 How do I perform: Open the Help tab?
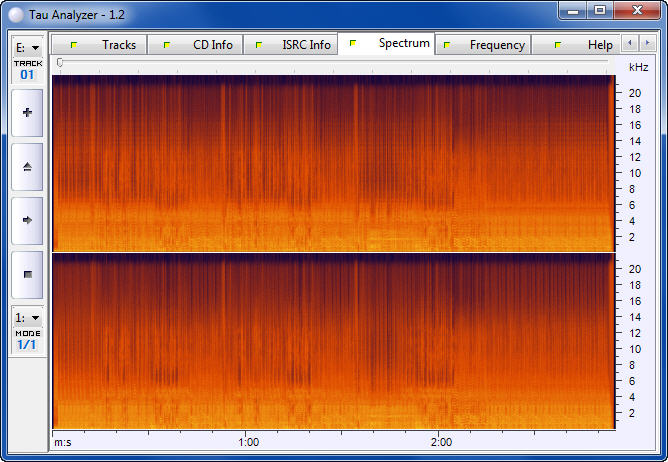[587, 45]
